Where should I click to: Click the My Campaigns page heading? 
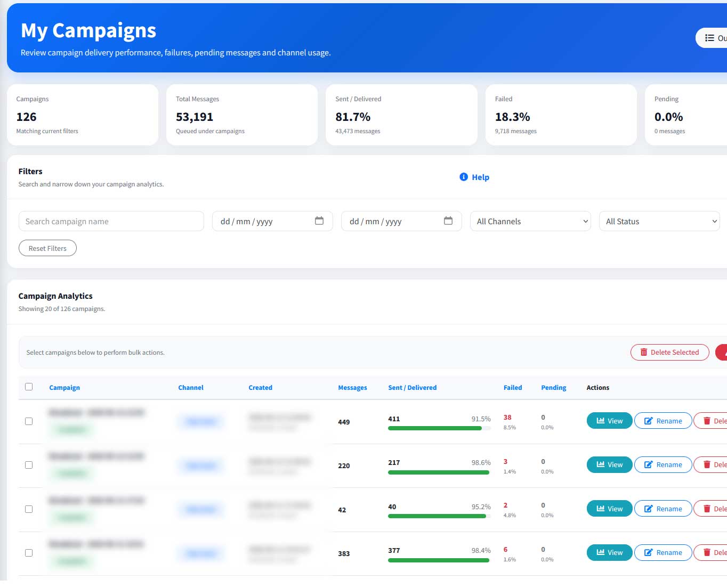point(88,30)
